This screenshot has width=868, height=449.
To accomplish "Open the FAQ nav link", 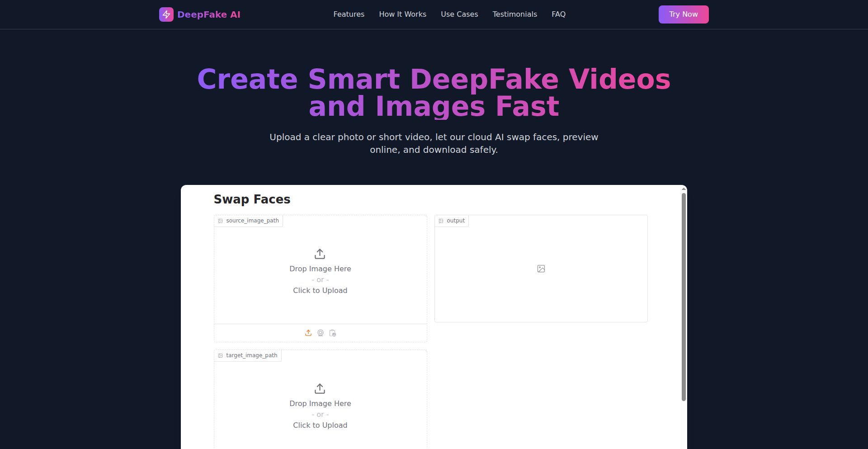I will pyautogui.click(x=559, y=14).
